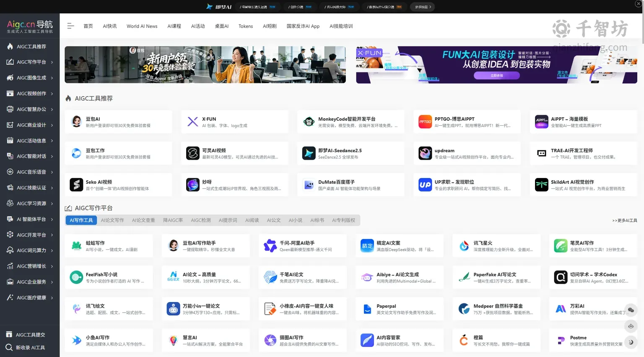The width and height of the screenshot is (644, 357).
Task: Open the PPTGO-博思AIPPT icon
Action: [425, 122]
